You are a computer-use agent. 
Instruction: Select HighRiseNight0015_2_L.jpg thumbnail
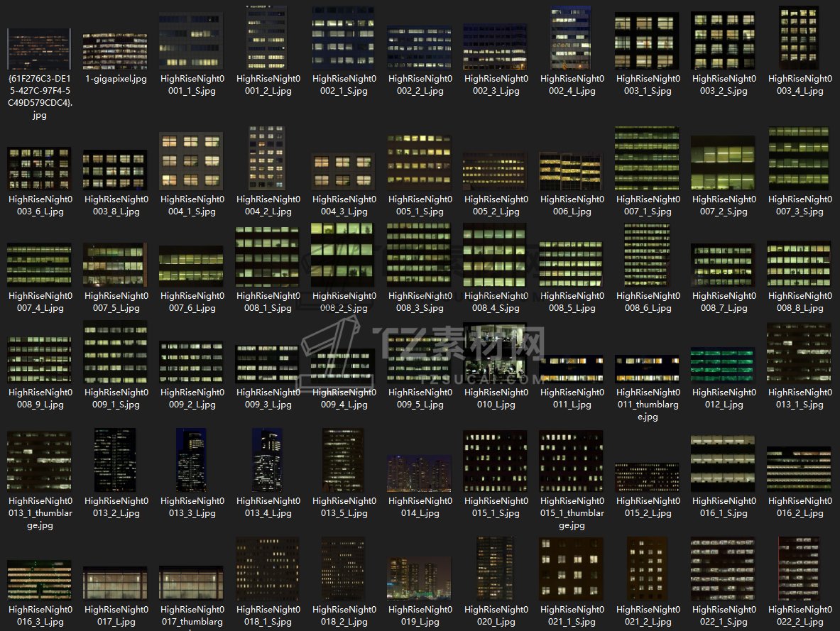click(x=647, y=478)
